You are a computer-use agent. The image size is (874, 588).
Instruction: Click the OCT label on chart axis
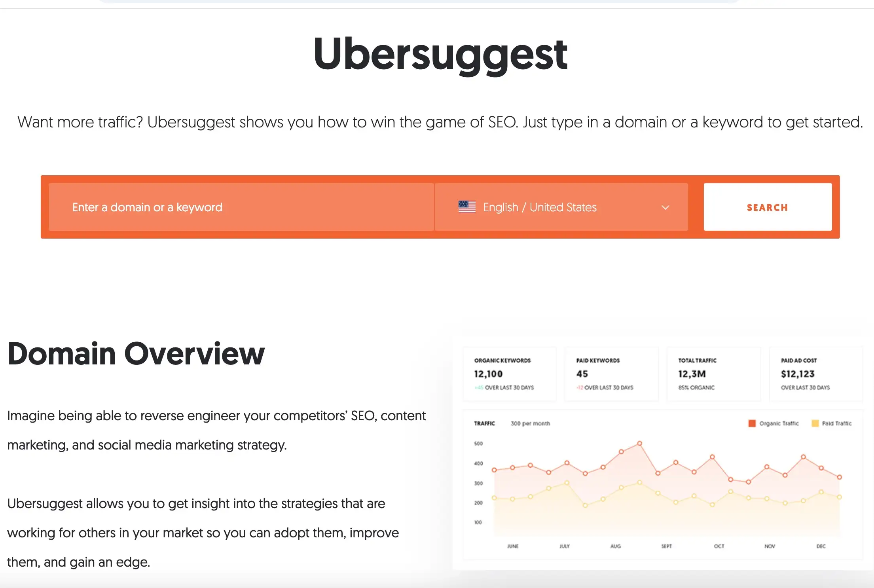[719, 546]
